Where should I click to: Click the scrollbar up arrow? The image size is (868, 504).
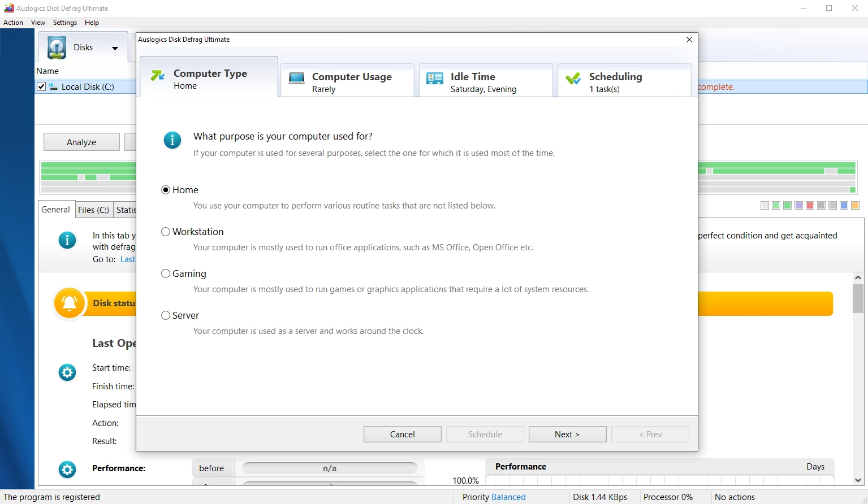(x=858, y=277)
